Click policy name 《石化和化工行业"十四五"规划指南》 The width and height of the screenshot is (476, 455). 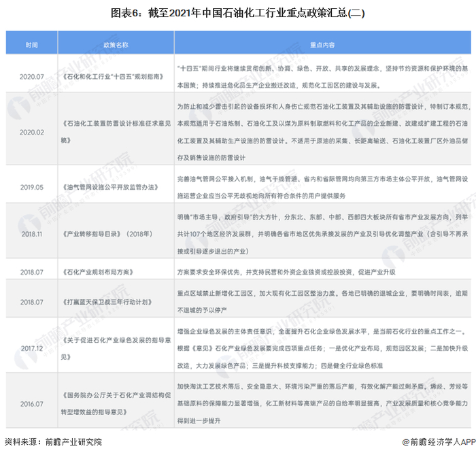(x=112, y=77)
